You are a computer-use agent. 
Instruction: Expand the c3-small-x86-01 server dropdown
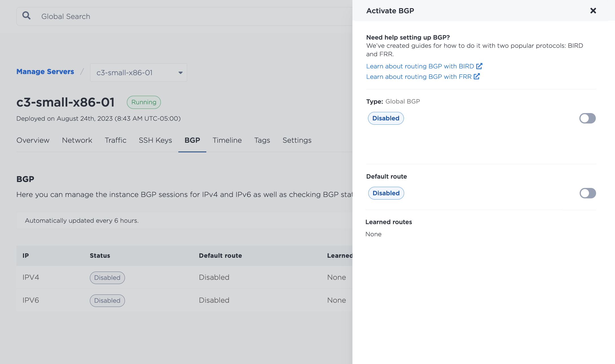138,73
